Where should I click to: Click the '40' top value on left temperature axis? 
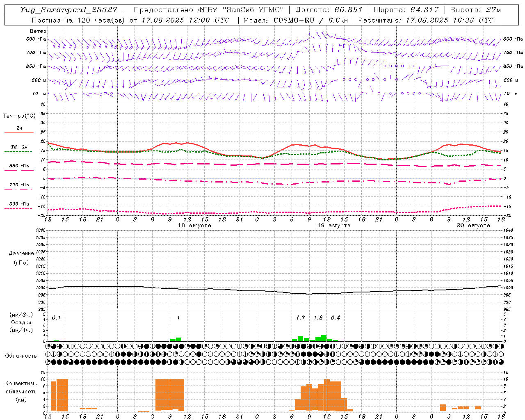point(43,105)
